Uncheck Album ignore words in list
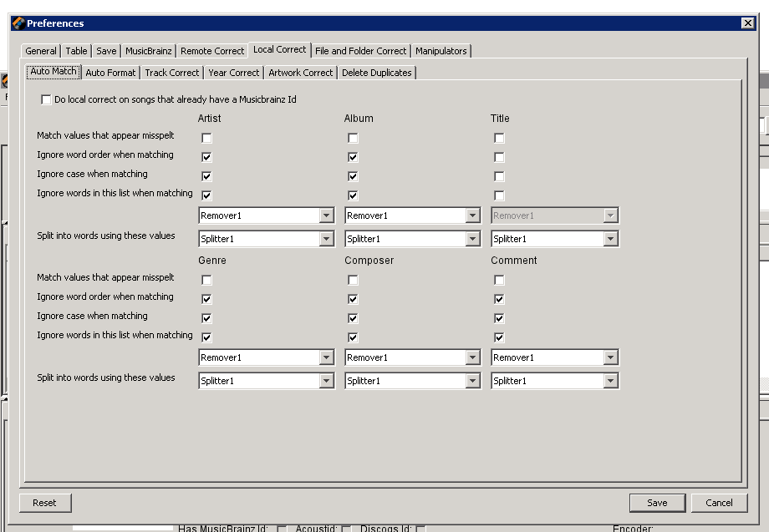769x532 pixels. point(353,195)
